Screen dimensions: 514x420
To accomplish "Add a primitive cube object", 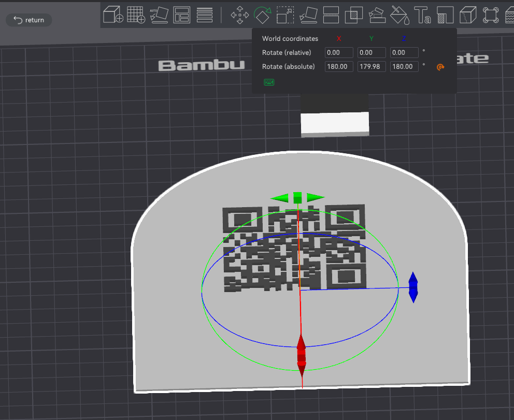I will [113, 15].
